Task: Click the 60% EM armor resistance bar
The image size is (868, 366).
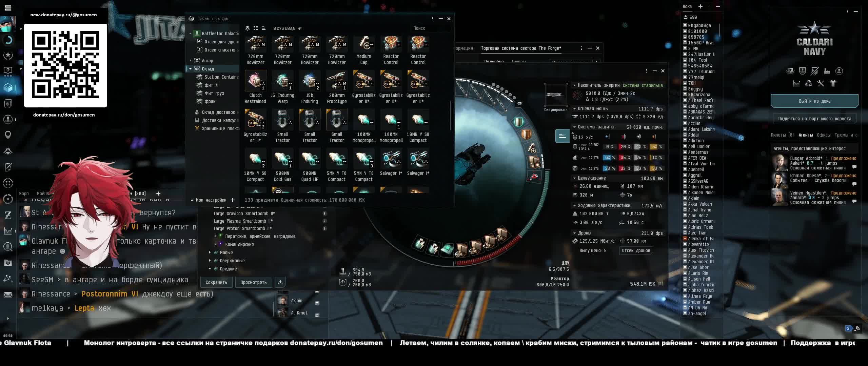Action: click(609, 158)
